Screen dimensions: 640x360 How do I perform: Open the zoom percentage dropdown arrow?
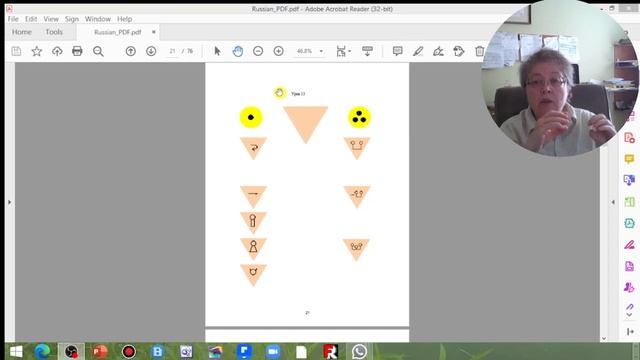click(321, 51)
